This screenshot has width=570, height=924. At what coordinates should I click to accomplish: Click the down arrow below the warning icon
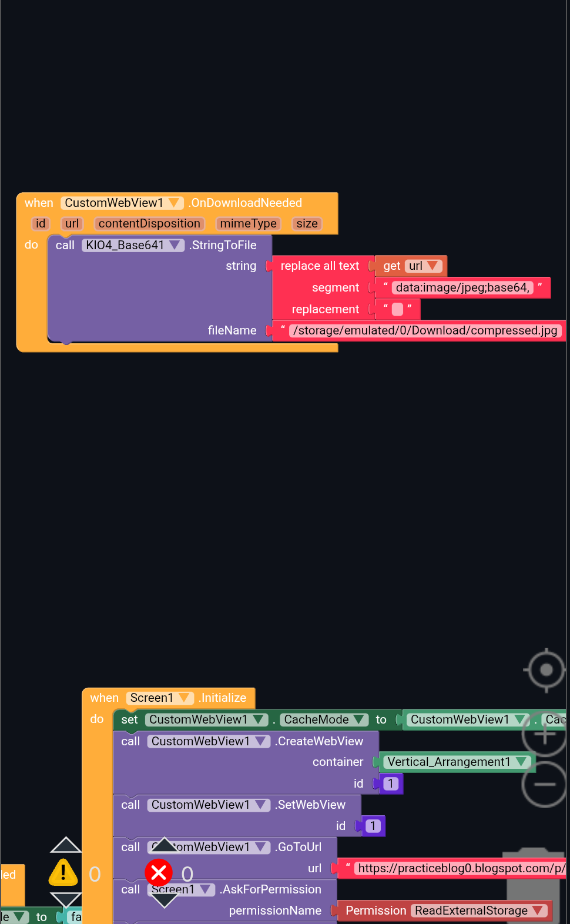(66, 899)
